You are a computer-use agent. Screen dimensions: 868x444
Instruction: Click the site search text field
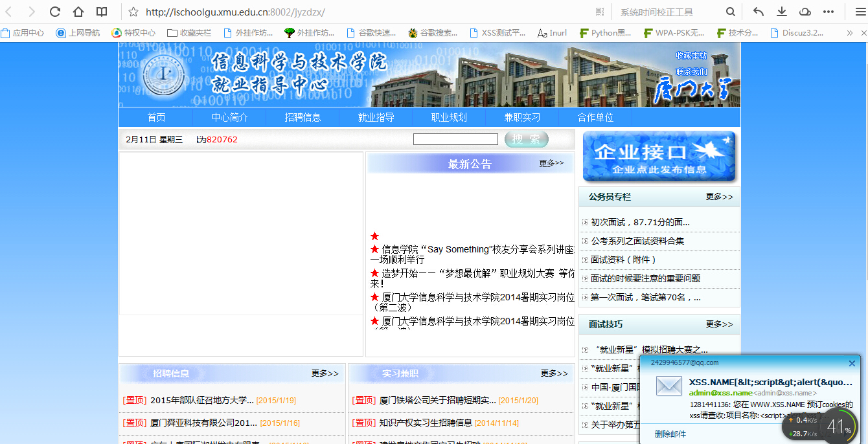(x=455, y=139)
